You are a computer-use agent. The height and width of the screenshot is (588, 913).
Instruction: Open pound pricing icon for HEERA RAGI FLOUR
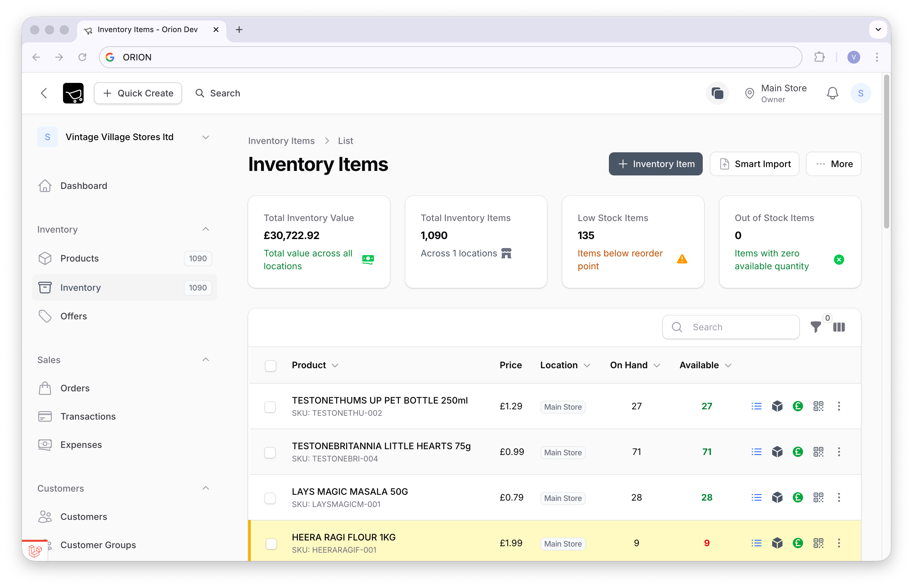pos(798,543)
